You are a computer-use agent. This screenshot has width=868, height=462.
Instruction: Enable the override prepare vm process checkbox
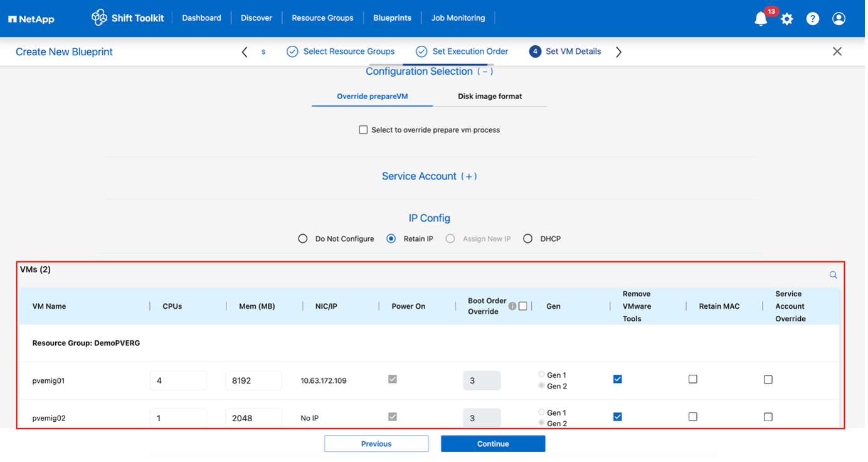click(363, 129)
